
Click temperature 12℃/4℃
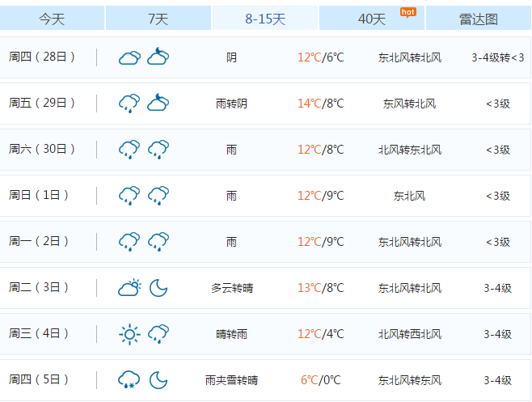321,334
